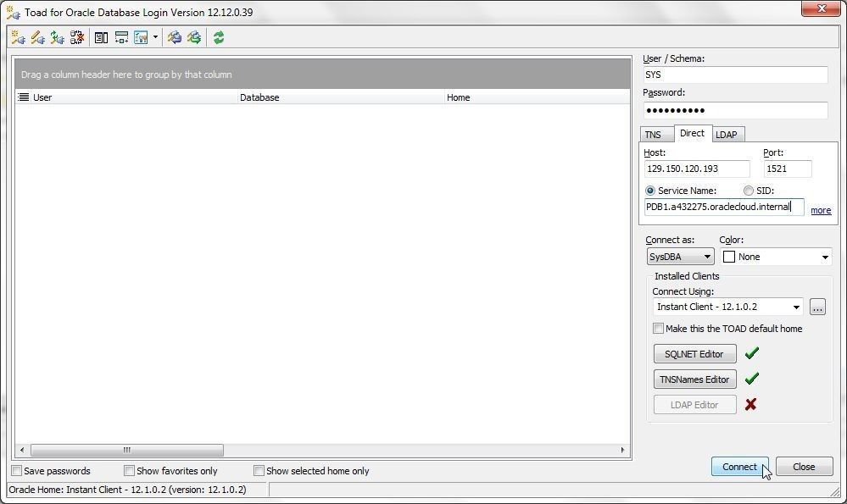Click the grid's right scroll arrow

[622, 450]
